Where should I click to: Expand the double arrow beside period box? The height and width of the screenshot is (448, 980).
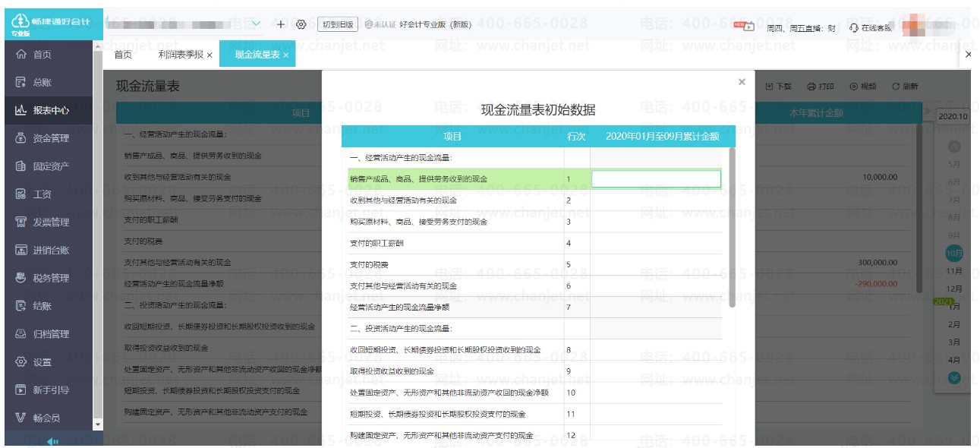pos(928,112)
